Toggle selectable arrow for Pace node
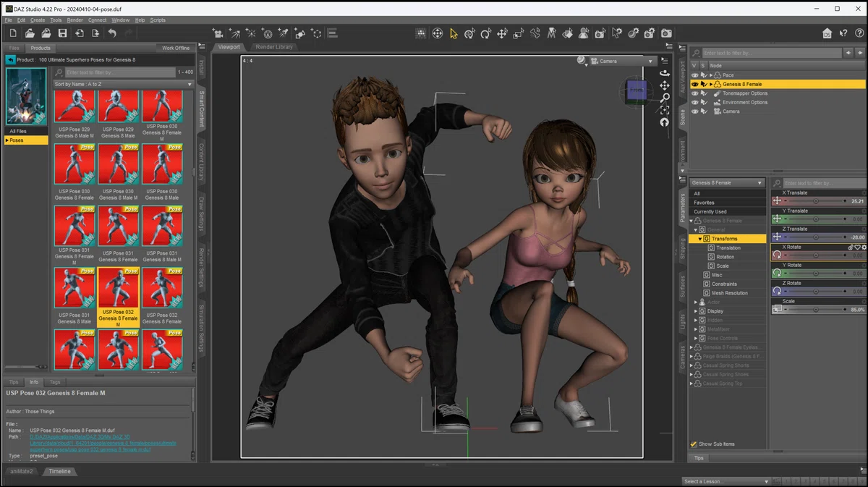This screenshot has height=487, width=868. coord(703,75)
